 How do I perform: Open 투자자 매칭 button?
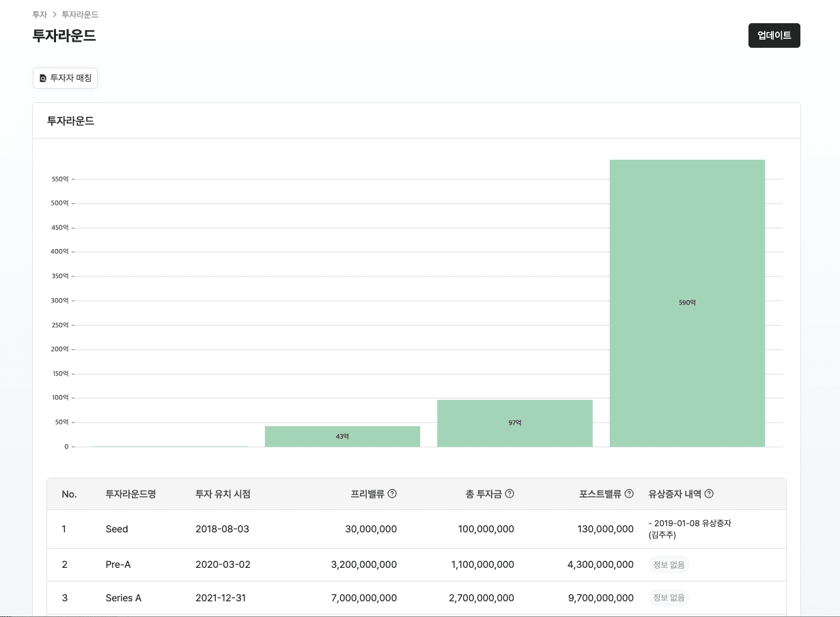[66, 78]
